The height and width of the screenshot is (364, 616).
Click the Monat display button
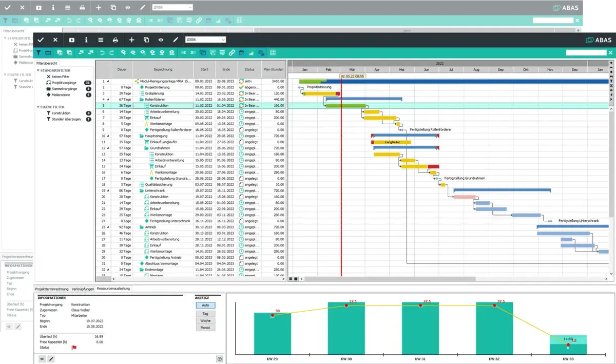point(205,328)
